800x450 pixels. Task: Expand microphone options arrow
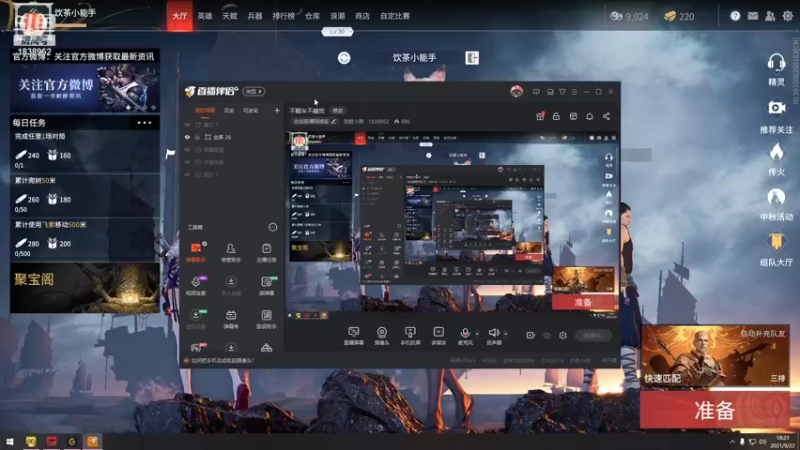click(477, 334)
